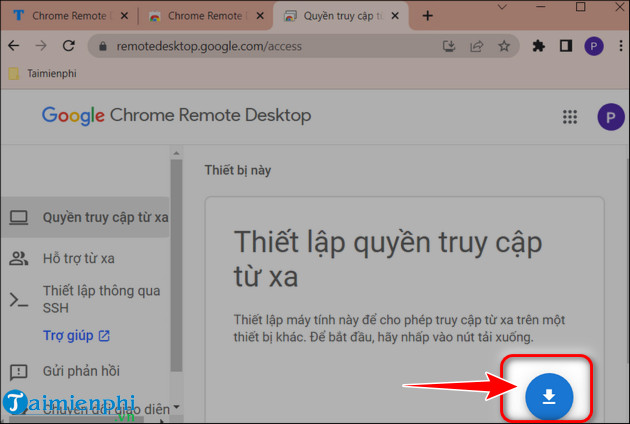Click the Google Chrome Remote Desktop logo
This screenshot has height=424, width=630.
[176, 116]
